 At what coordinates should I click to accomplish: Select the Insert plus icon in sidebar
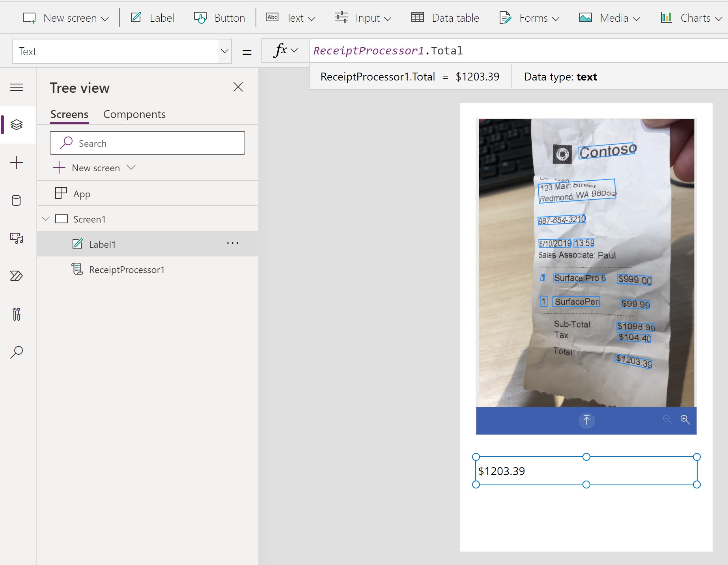17,162
